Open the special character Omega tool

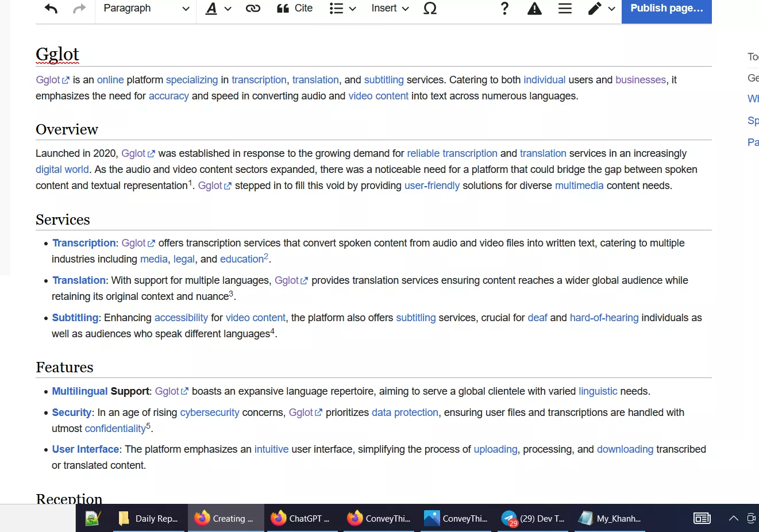coord(430,9)
